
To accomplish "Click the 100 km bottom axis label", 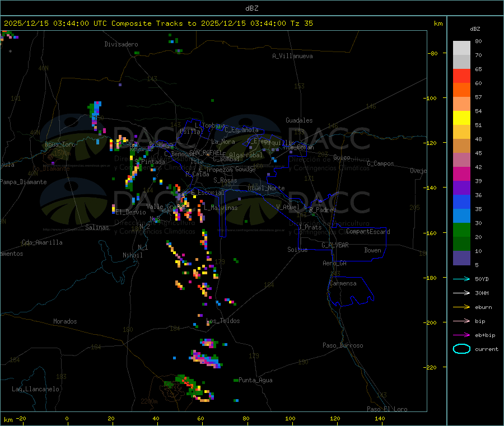I will 290,418.
